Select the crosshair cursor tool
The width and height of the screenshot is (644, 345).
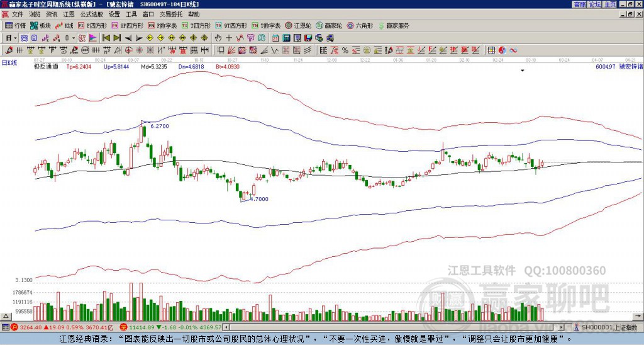pyautogui.click(x=229, y=38)
